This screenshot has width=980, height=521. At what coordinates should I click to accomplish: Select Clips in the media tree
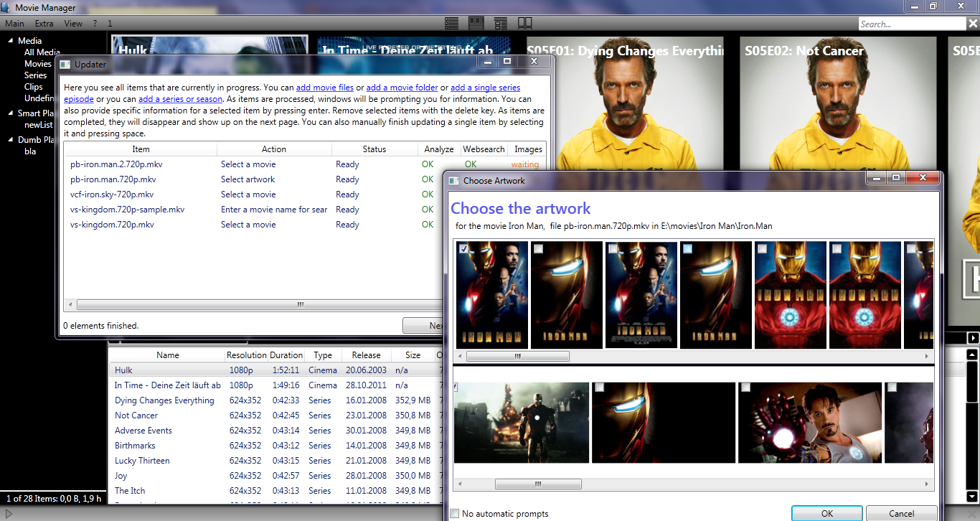point(34,87)
